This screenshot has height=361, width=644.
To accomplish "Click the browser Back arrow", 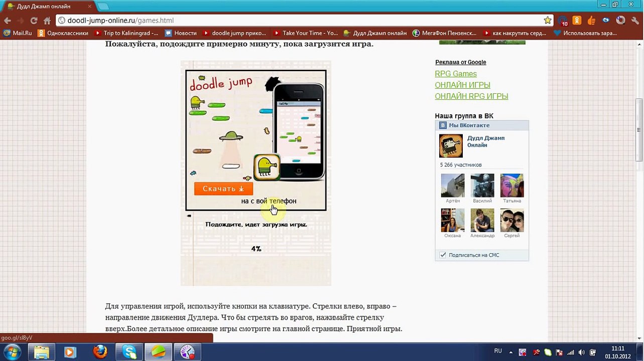I will (x=8, y=21).
